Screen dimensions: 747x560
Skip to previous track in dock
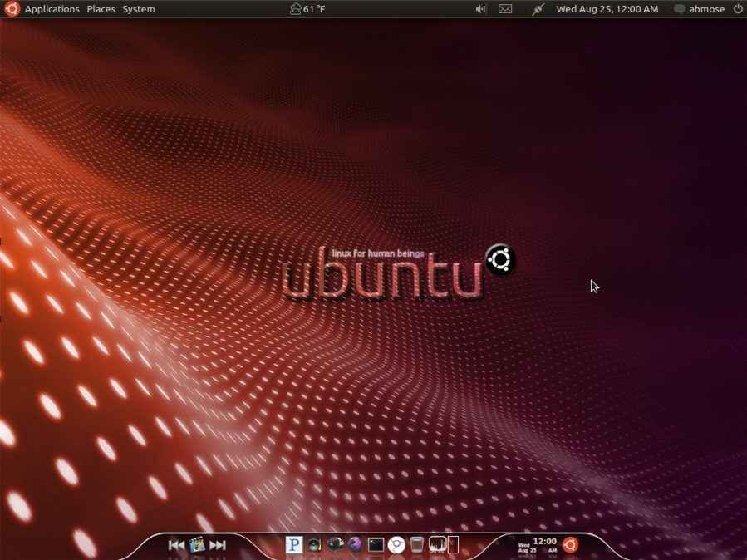176,545
